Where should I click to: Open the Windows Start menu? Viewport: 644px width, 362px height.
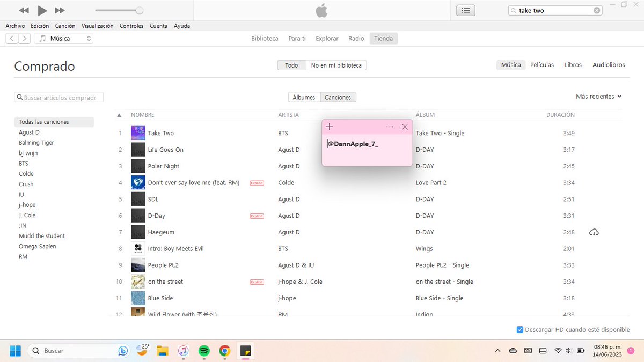(x=15, y=351)
